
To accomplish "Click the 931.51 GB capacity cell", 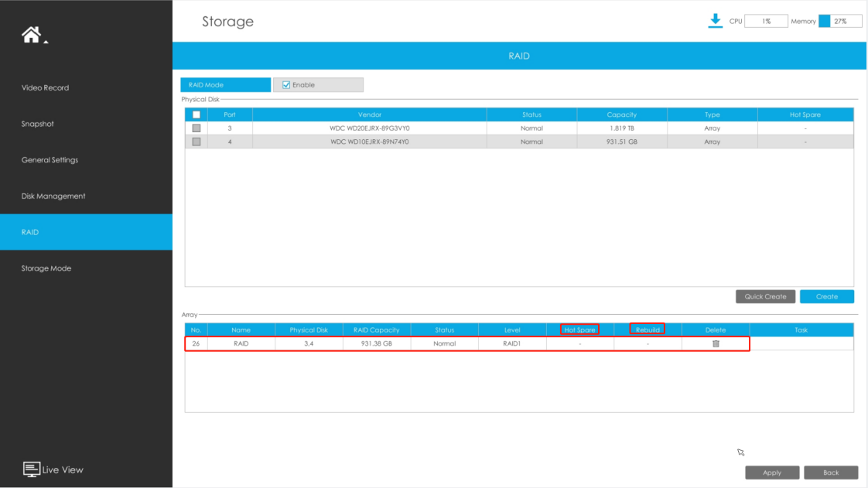I will point(622,142).
